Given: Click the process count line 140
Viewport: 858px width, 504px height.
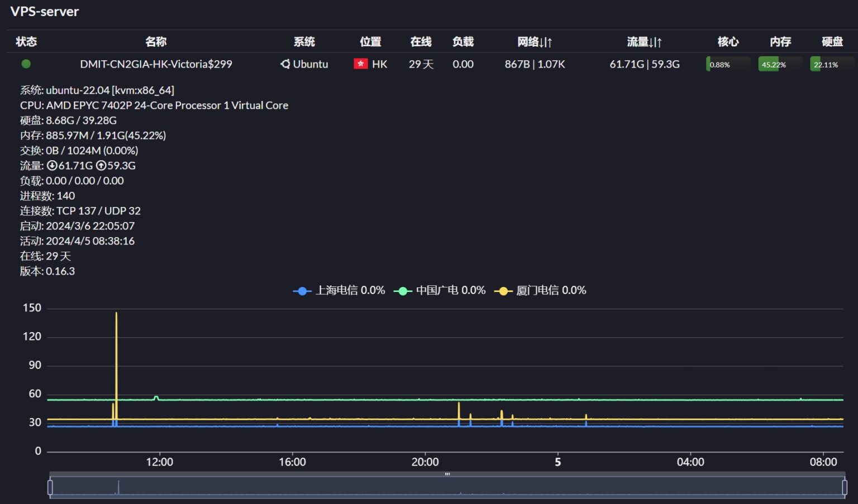Looking at the screenshot, I should tap(47, 195).
